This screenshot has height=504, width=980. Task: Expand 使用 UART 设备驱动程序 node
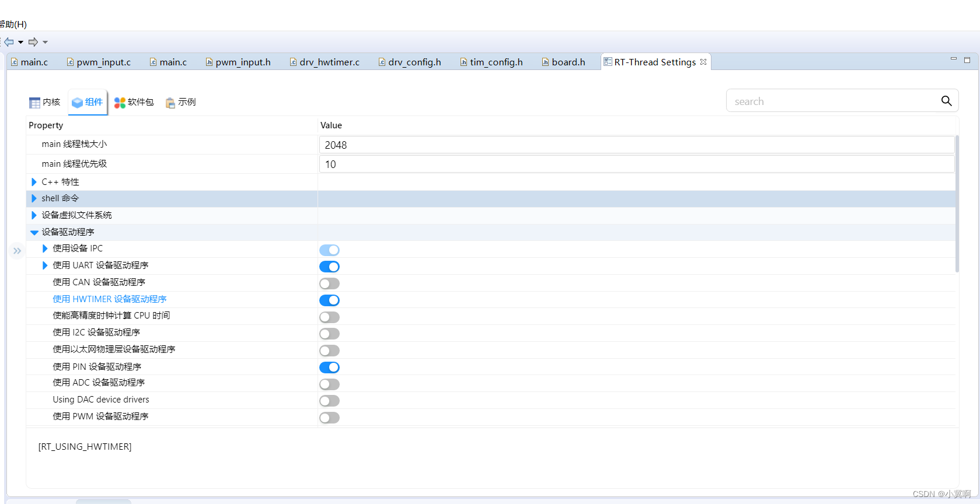tap(45, 265)
